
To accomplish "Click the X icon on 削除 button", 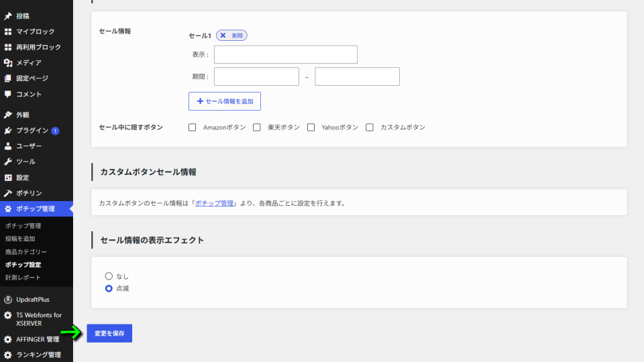I will 223,36.
